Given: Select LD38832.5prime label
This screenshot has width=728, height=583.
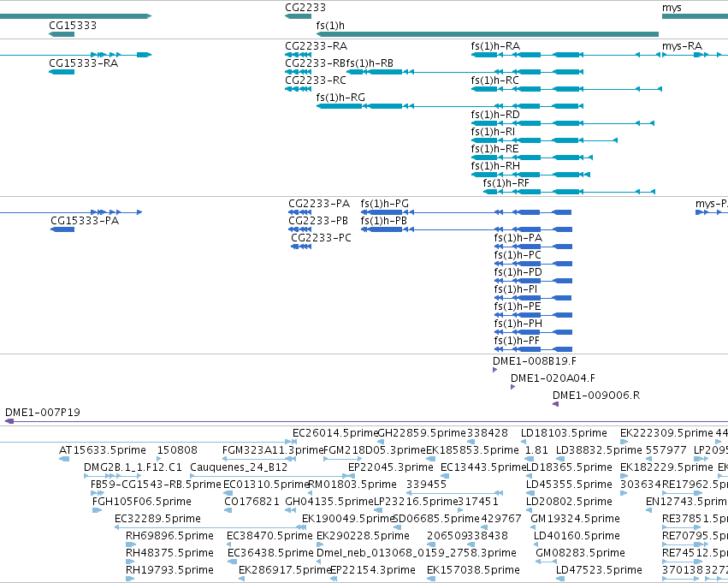Looking at the screenshot, I should point(599,450).
